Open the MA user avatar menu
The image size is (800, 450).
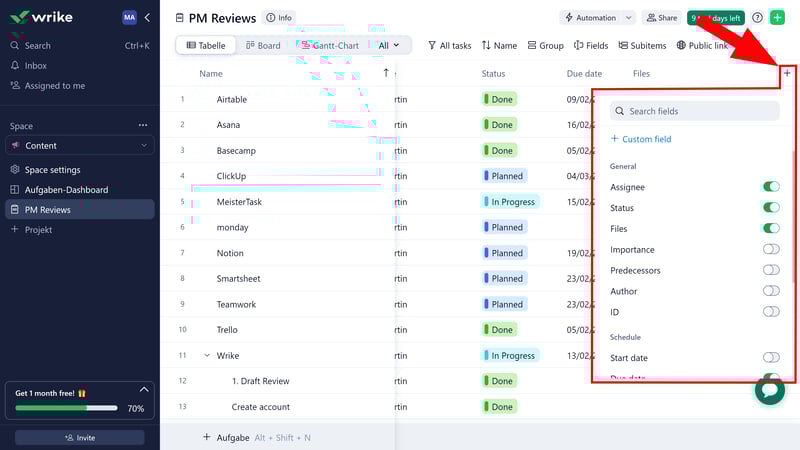(130, 17)
